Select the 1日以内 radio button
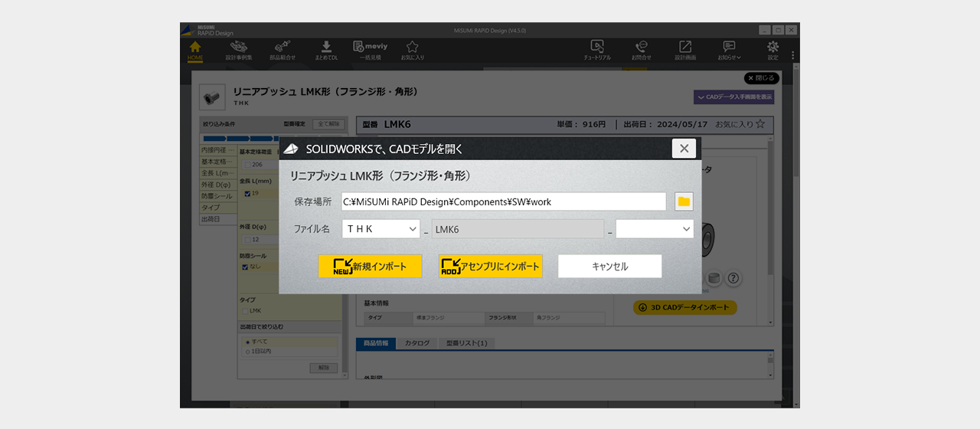980x429 pixels. pyautogui.click(x=247, y=352)
